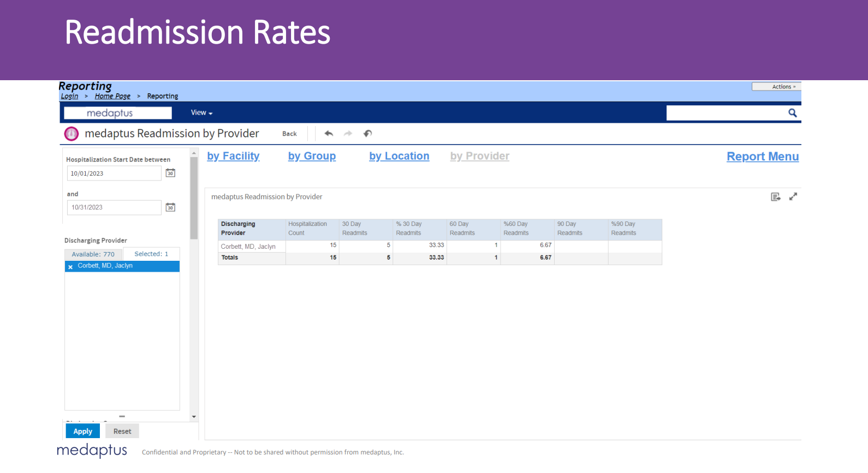Click the medaptus round logo icon
The width and height of the screenshot is (868, 473).
click(x=72, y=134)
